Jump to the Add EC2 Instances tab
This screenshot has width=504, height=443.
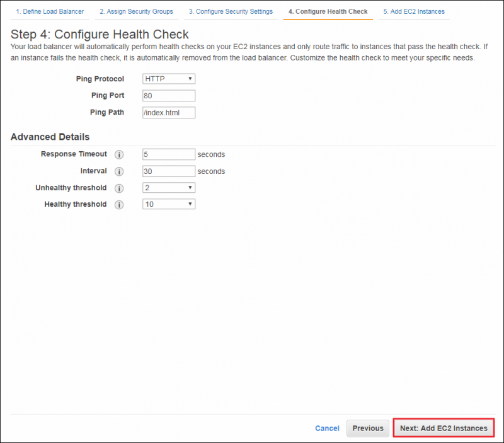click(x=414, y=11)
